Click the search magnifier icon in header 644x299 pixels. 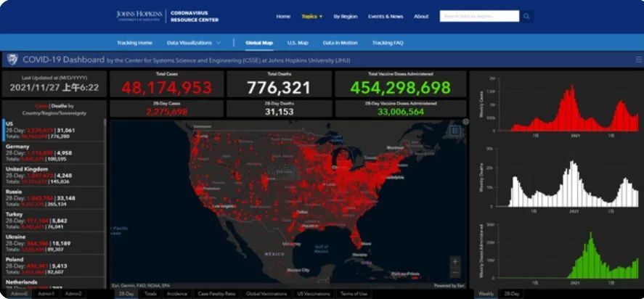tap(526, 17)
